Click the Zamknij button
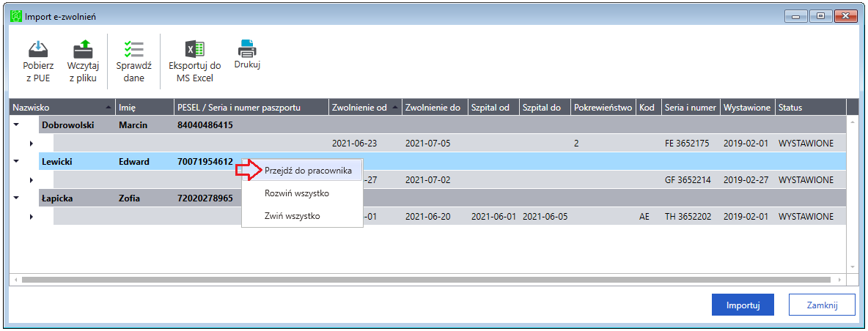Viewport: 868px width, 331px height. tap(822, 305)
